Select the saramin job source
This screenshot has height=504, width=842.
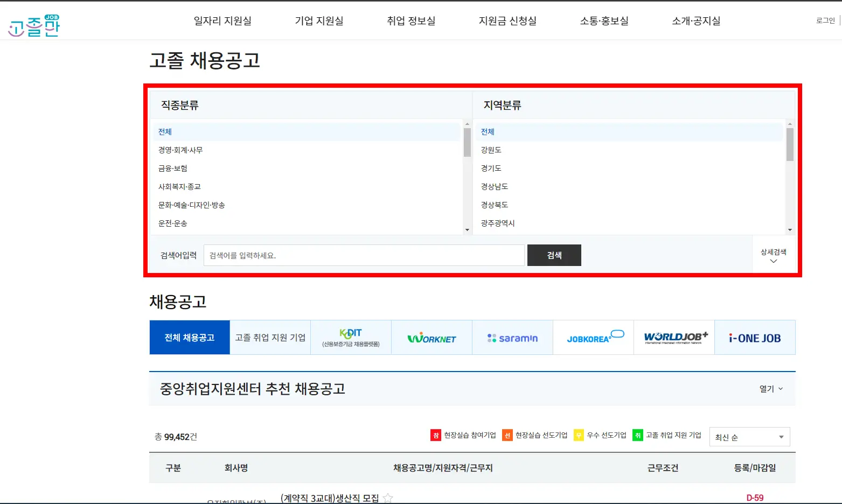(512, 337)
